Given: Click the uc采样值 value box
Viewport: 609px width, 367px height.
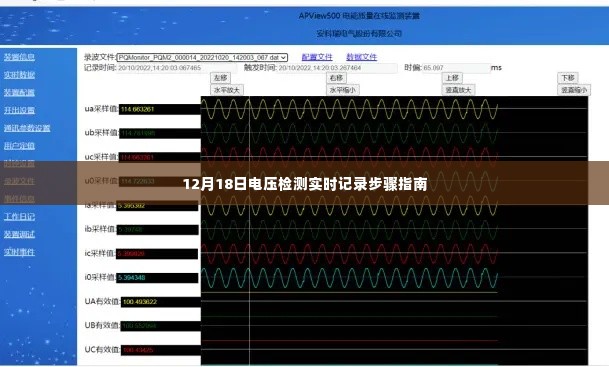Looking at the screenshot, I should [160, 158].
